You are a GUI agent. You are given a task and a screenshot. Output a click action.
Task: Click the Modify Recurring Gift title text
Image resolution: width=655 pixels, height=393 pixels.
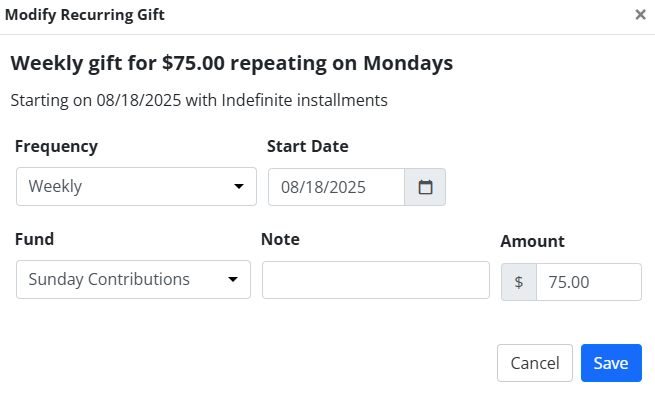pyautogui.click(x=85, y=15)
